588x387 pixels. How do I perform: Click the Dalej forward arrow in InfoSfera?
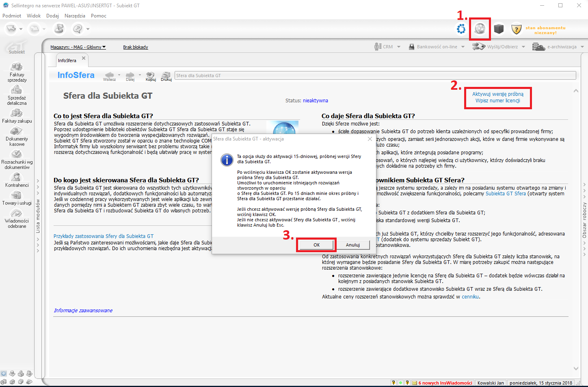130,75
